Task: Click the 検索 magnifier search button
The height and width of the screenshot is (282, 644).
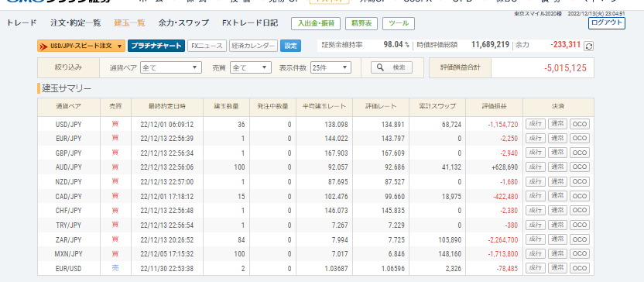Action: (392, 67)
